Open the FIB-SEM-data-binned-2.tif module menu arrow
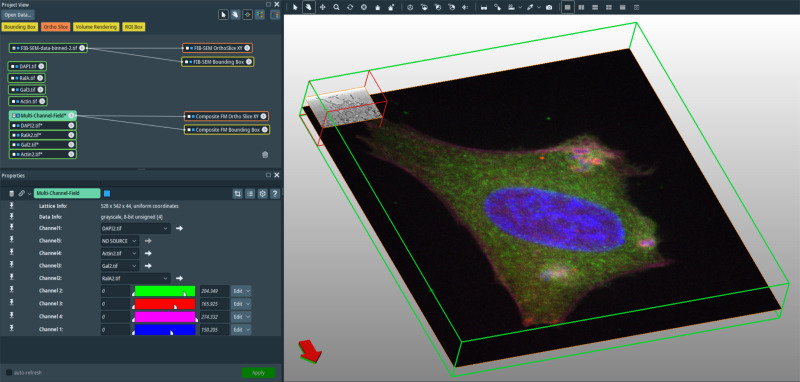 [82, 48]
